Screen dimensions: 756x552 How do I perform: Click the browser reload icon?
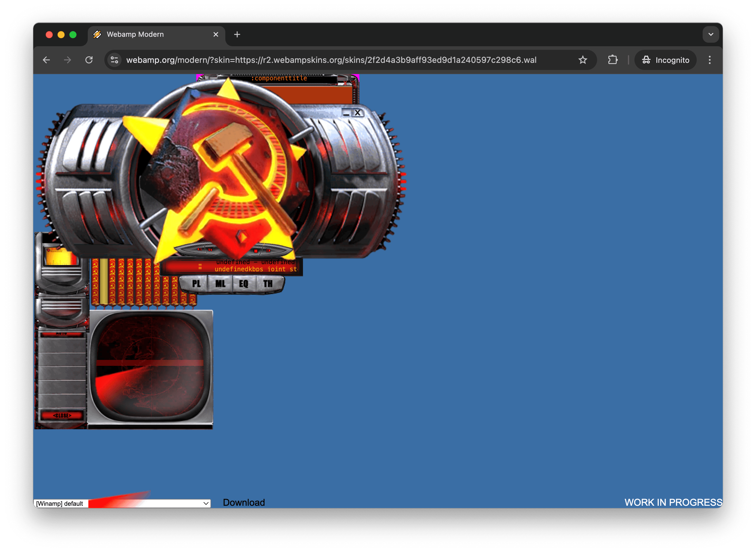click(89, 60)
